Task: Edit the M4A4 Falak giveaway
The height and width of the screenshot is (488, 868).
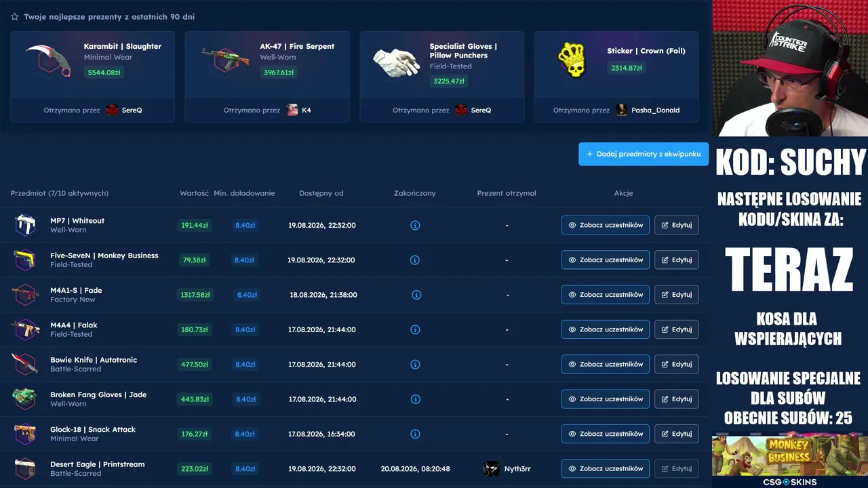Action: coord(676,329)
